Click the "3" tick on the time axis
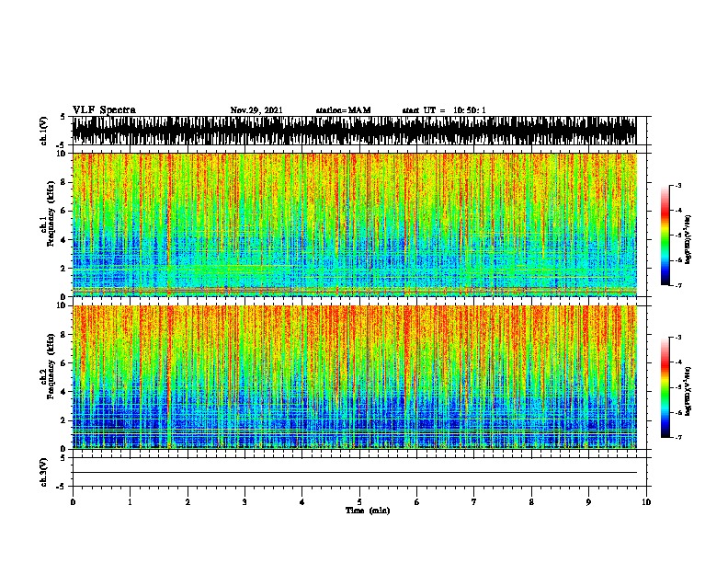728x563 pixels. [x=245, y=502]
